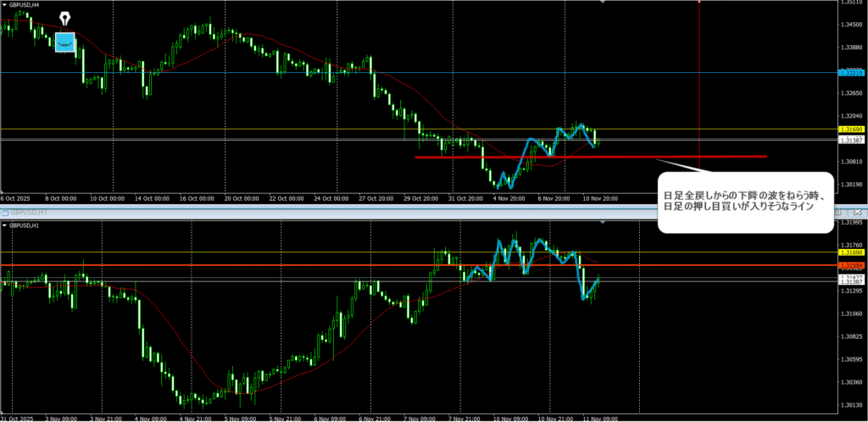This screenshot has height=422, width=868.
Task: Click the white pen nib icon
Action: tap(65, 19)
